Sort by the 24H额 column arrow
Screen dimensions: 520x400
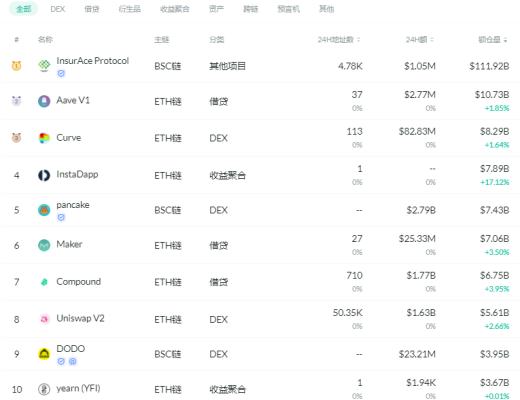(x=432, y=40)
